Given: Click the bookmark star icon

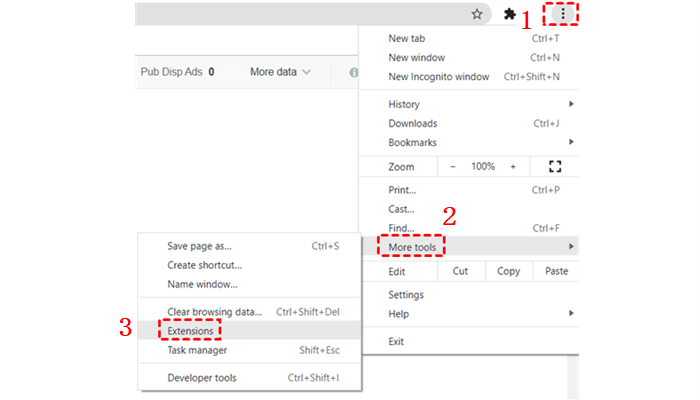Looking at the screenshot, I should pos(477,14).
